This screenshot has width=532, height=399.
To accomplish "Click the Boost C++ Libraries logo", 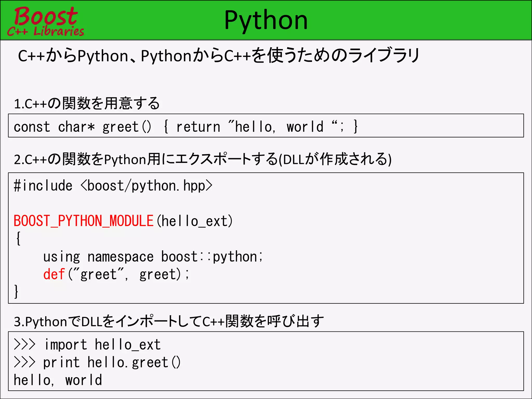I will point(45,21).
